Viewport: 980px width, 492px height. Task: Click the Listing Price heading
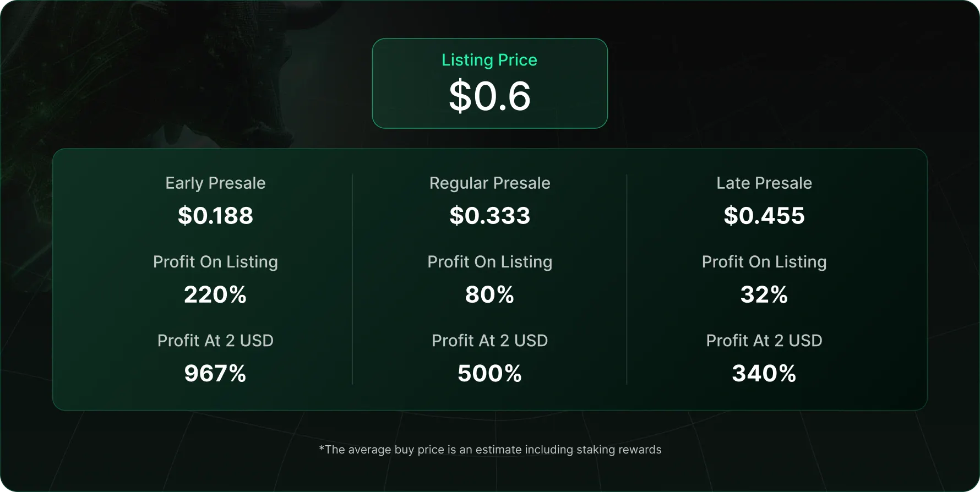489,60
